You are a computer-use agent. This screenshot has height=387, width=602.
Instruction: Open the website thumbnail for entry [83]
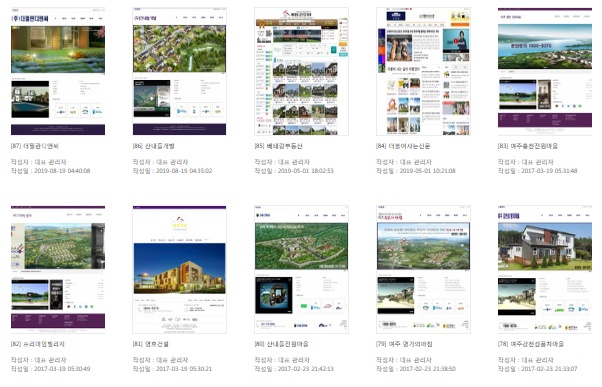[x=545, y=71]
